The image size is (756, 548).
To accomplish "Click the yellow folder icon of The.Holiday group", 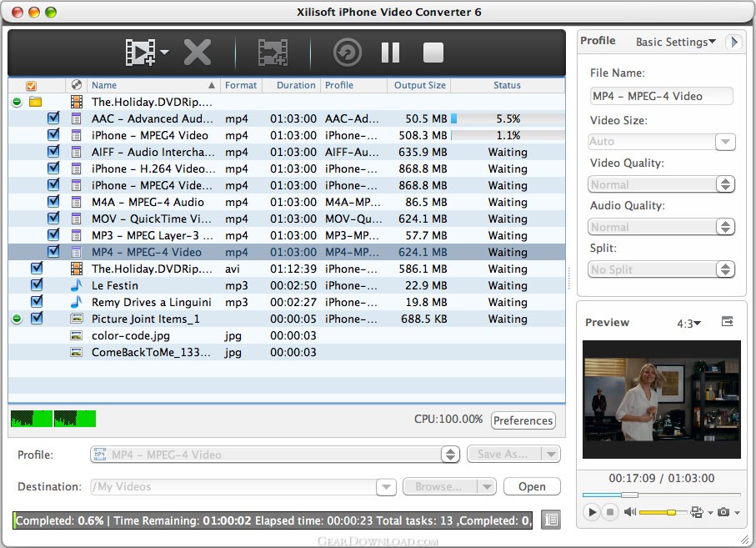I will pyautogui.click(x=35, y=102).
